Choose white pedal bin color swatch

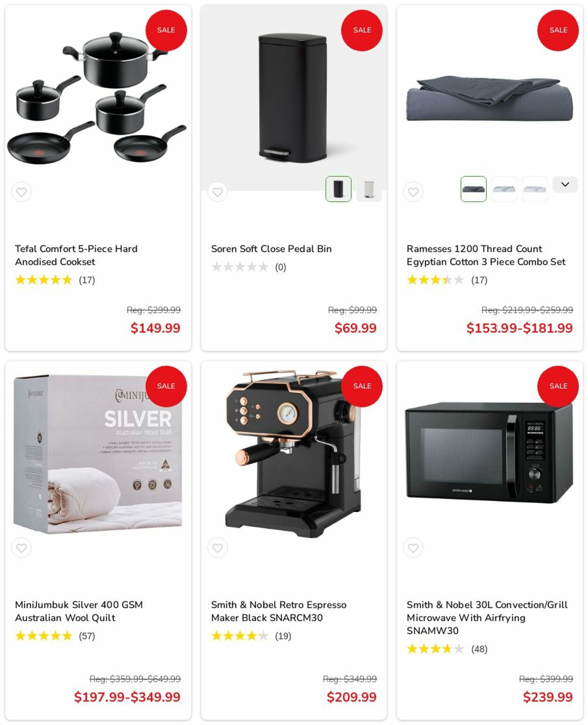point(369,189)
